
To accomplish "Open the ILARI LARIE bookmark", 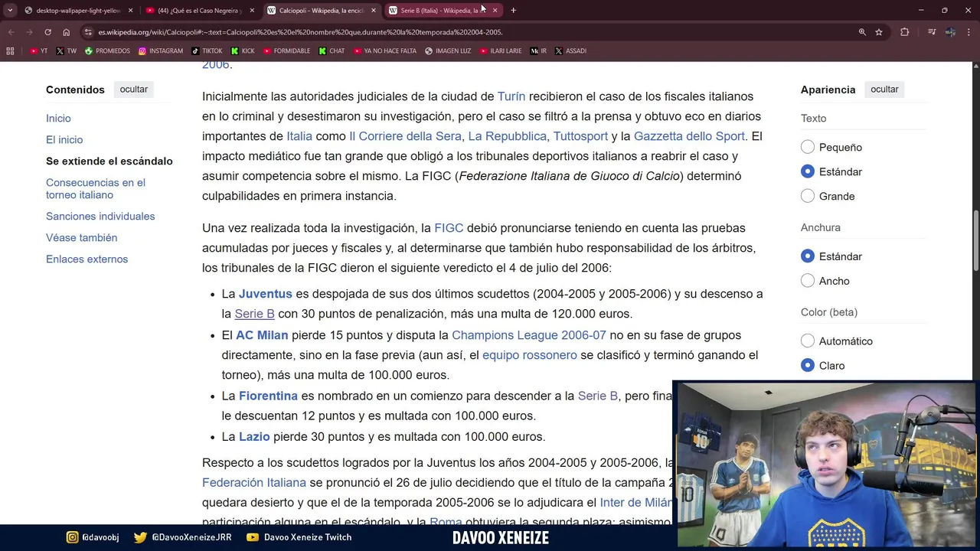I will click(x=501, y=51).
